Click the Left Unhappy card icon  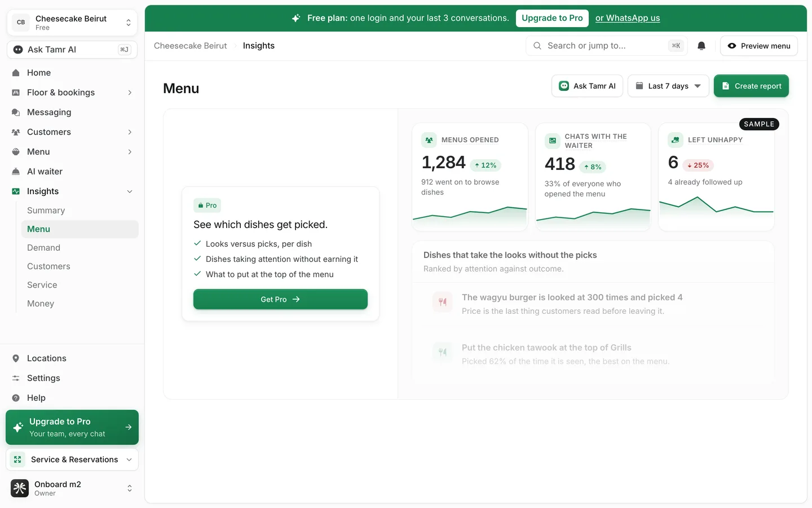coord(676,140)
